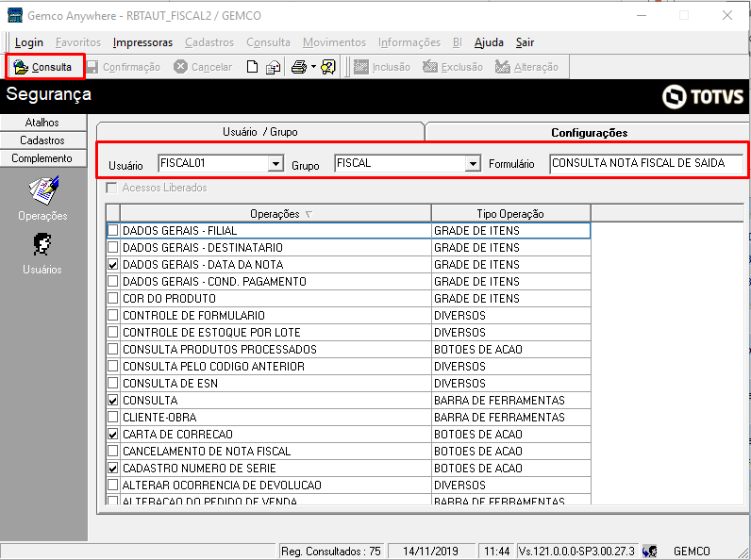The image size is (751, 560).
Task: Switch to the Configurações tab
Action: pyautogui.click(x=589, y=133)
